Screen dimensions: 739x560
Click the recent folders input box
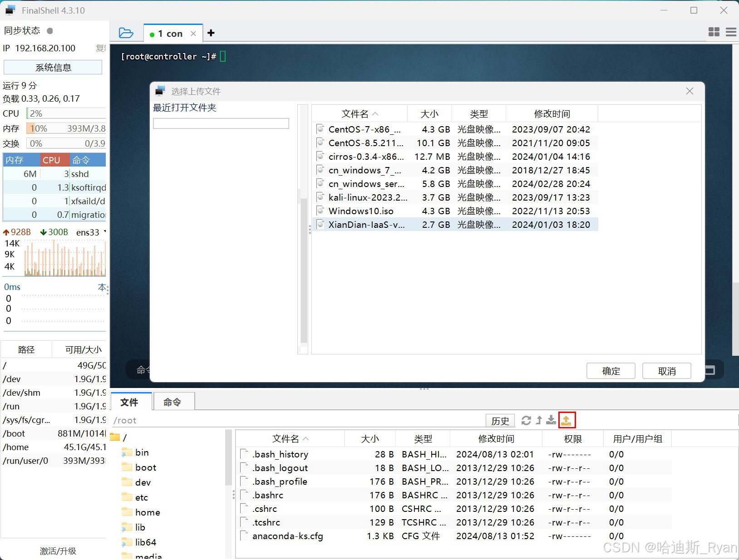[x=221, y=123]
